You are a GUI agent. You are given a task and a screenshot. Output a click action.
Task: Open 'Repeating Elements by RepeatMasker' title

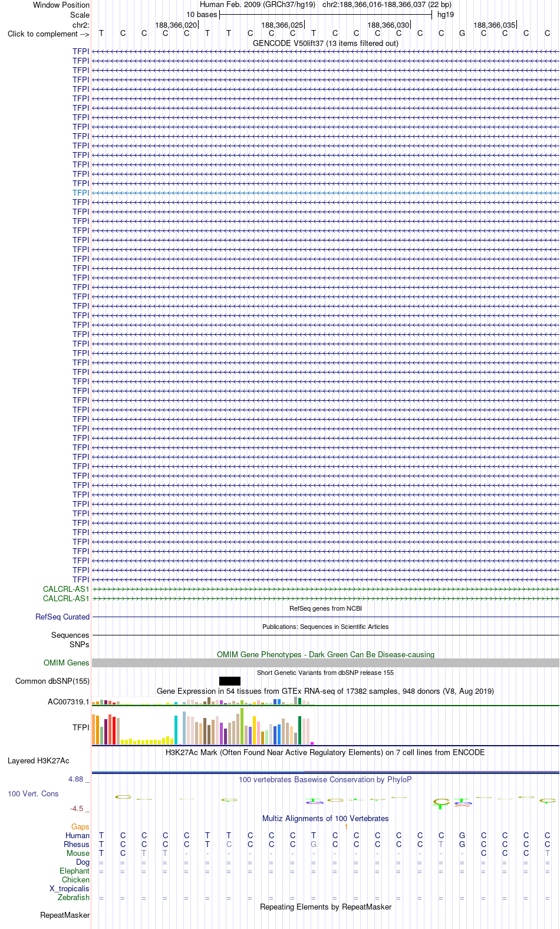tap(325, 907)
